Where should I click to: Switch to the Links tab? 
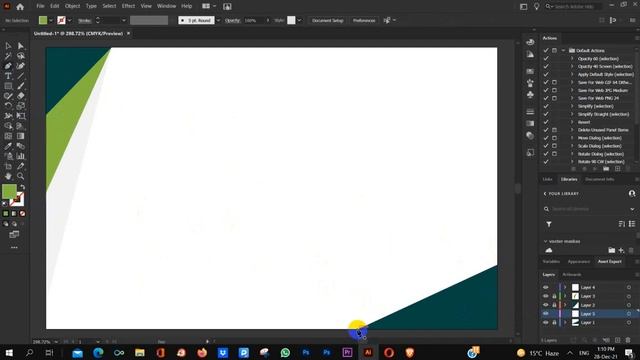coord(547,179)
